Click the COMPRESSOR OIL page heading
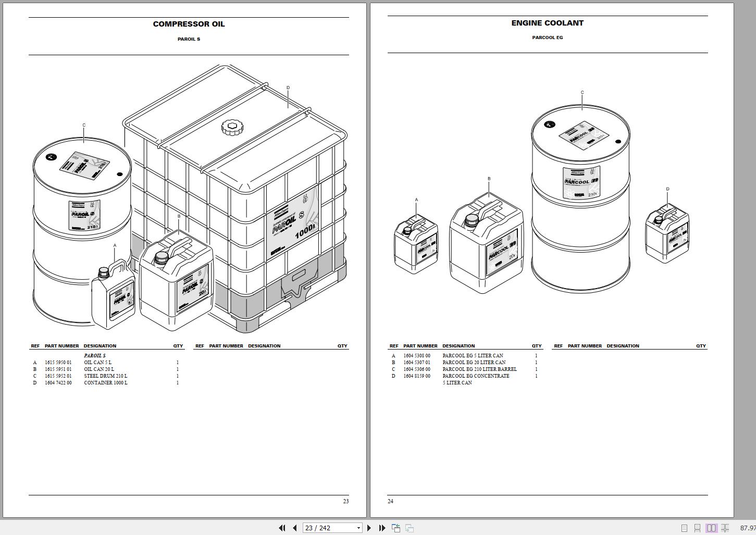Image resolution: width=756 pixels, height=535 pixels. tap(189, 24)
